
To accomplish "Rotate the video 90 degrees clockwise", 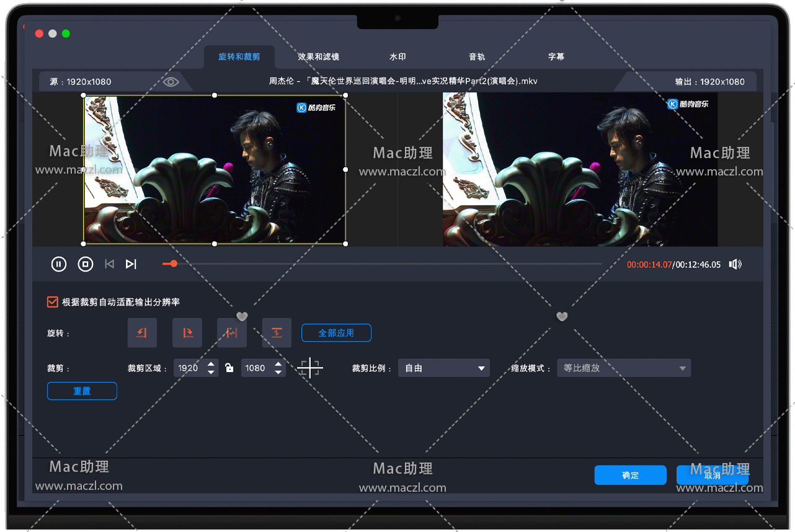I will 187,333.
